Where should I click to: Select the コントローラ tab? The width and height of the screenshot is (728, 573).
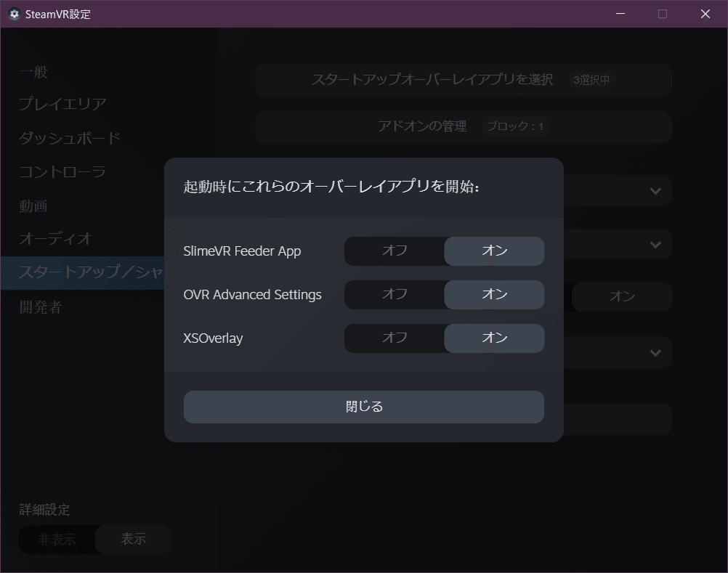tap(62, 171)
